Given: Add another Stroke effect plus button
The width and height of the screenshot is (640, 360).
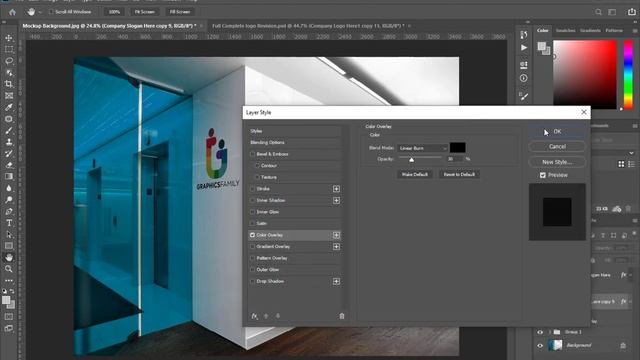Looking at the screenshot, I should 336,189.
